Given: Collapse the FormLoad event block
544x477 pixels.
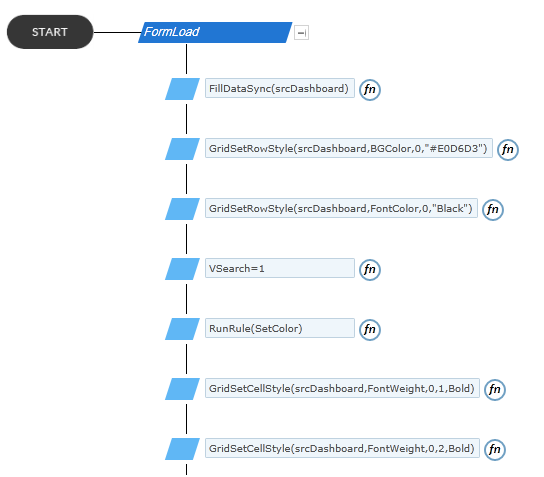Looking at the screenshot, I should 301,33.
